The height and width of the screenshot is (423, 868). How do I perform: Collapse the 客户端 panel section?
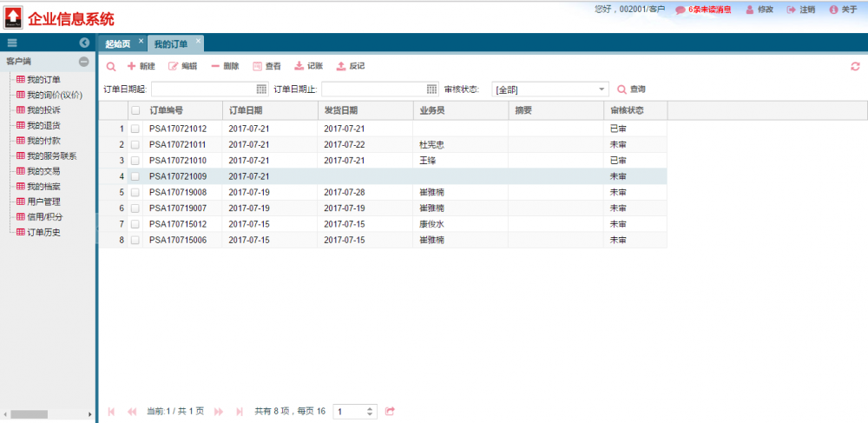click(84, 62)
